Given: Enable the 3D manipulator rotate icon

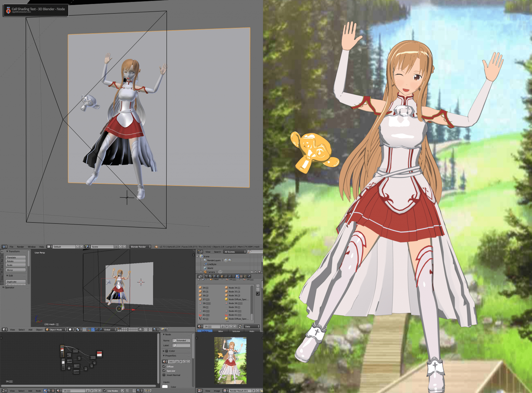Looking at the screenshot, I should 96,330.
